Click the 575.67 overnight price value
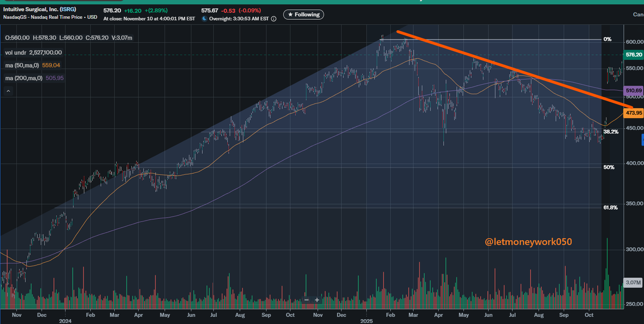This screenshot has width=644, height=324. [x=211, y=10]
